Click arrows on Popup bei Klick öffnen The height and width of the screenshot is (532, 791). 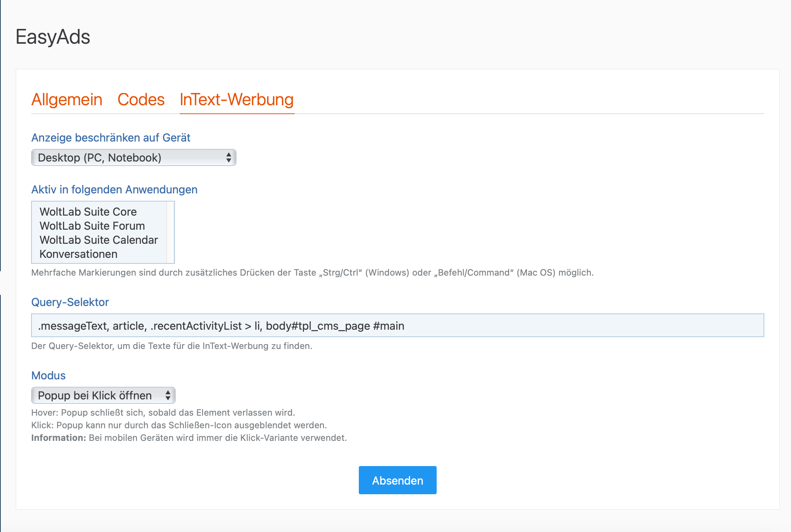(168, 395)
